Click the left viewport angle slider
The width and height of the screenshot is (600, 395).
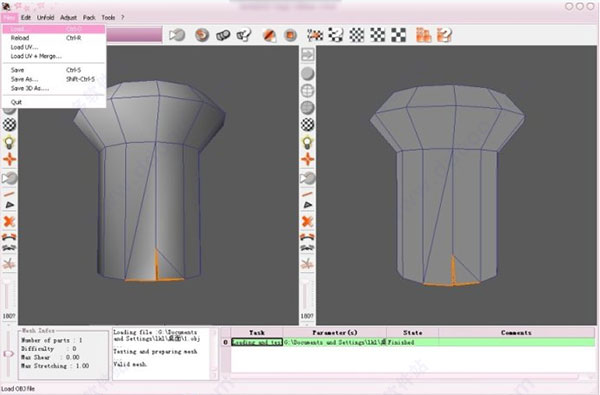point(7,295)
